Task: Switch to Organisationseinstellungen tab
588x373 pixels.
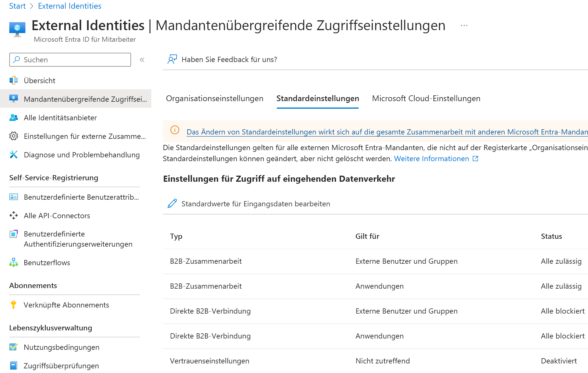Action: pyautogui.click(x=215, y=99)
